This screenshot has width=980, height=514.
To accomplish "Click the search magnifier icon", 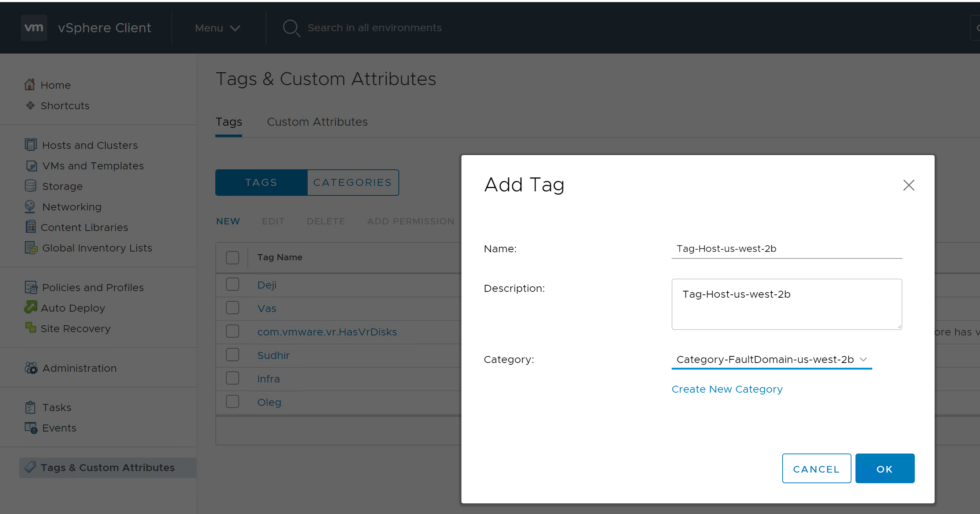I will (x=292, y=28).
